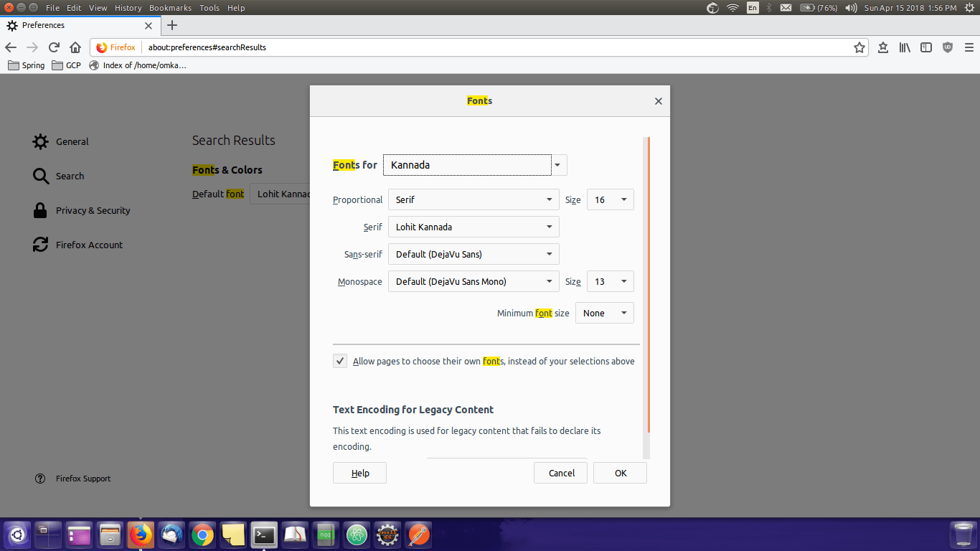980x551 pixels.
Task: Select the Firefox Account category
Action: [x=77, y=245]
